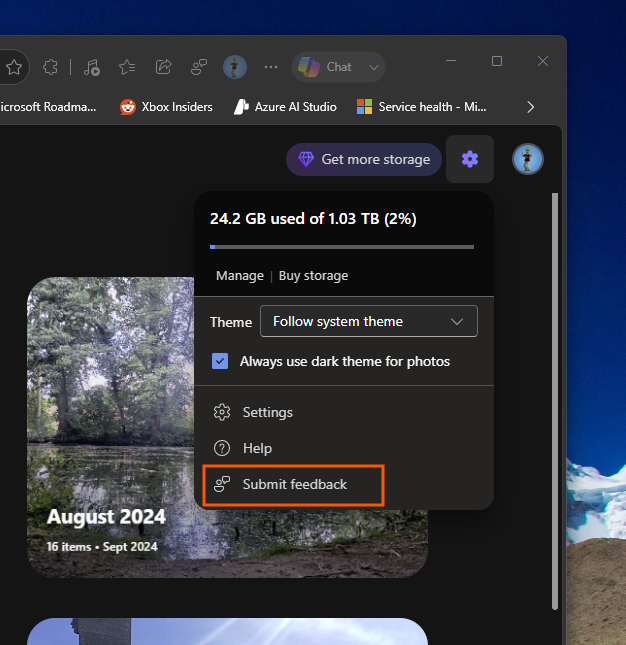Screen dimensions: 626x645
Task: Expand the Chat dropdown arrow
Action: point(373,67)
